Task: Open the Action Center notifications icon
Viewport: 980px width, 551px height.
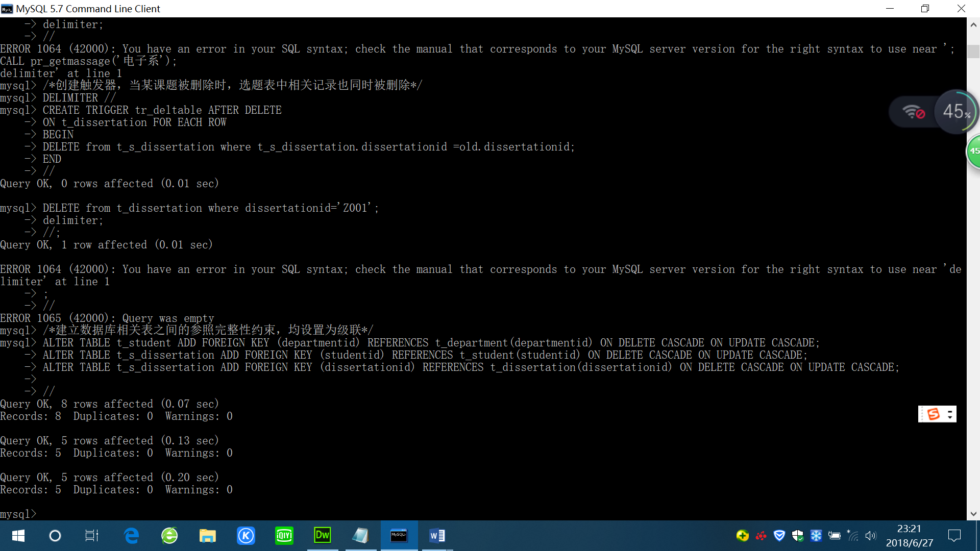Action: (954, 536)
